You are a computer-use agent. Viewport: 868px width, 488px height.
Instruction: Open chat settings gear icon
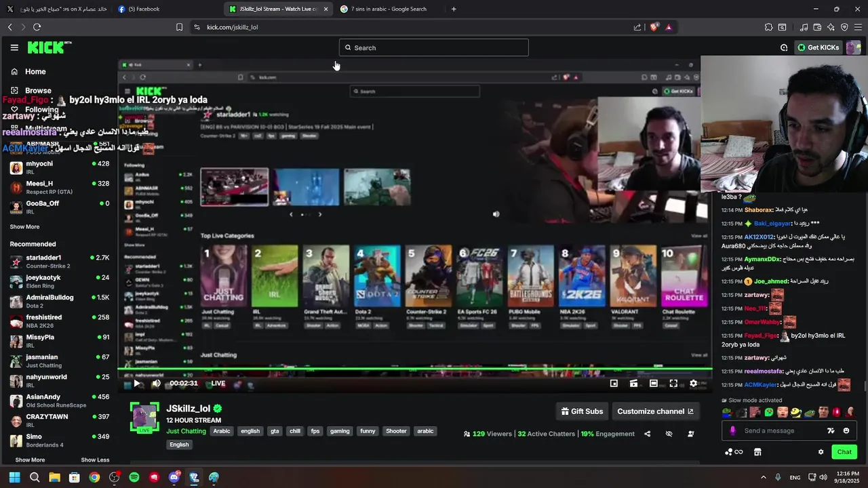click(821, 452)
